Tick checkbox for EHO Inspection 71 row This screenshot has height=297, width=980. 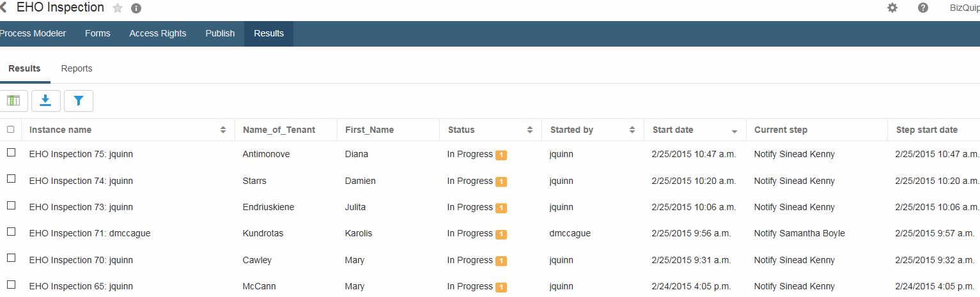11,232
